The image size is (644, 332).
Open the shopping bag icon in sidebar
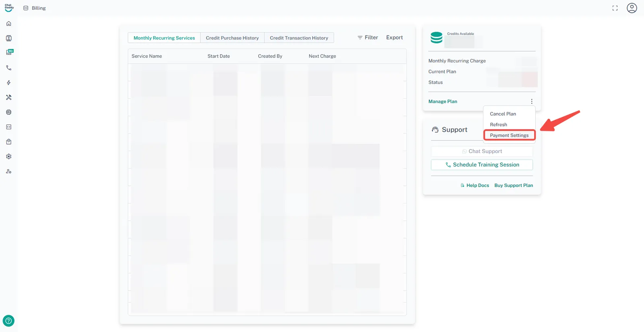point(9,142)
